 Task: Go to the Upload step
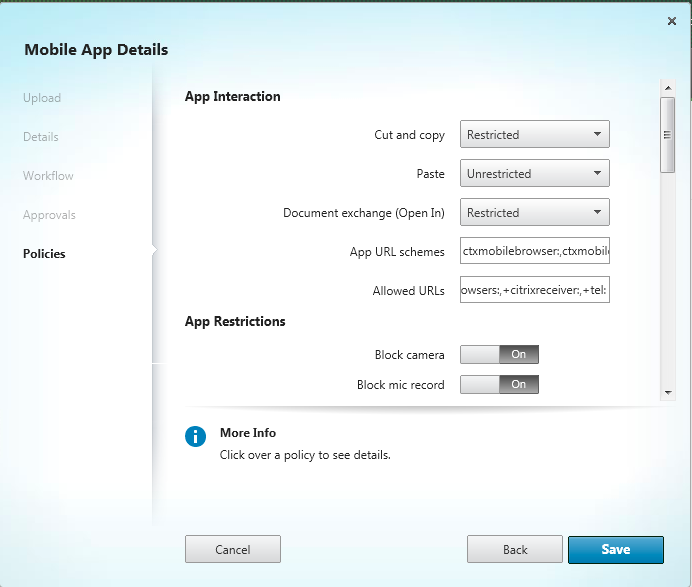[x=42, y=98]
